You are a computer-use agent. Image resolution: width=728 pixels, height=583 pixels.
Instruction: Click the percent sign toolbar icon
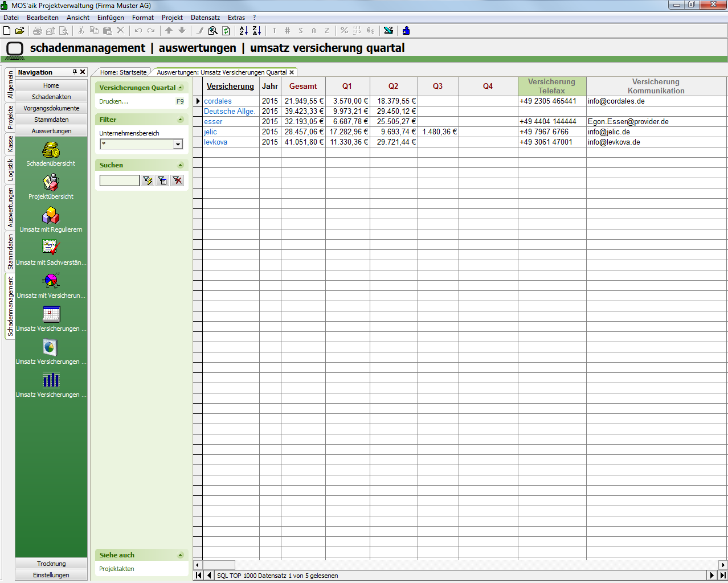click(345, 31)
